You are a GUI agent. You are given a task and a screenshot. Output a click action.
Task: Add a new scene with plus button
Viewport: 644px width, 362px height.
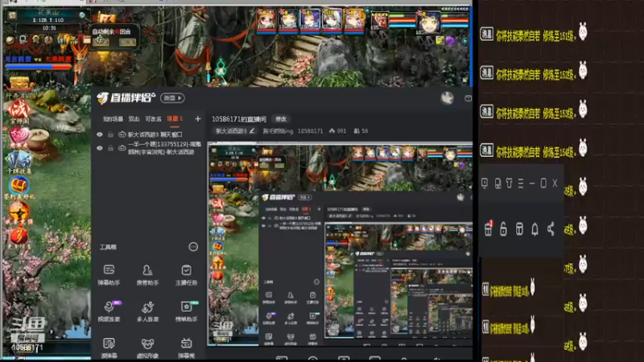tap(197, 118)
